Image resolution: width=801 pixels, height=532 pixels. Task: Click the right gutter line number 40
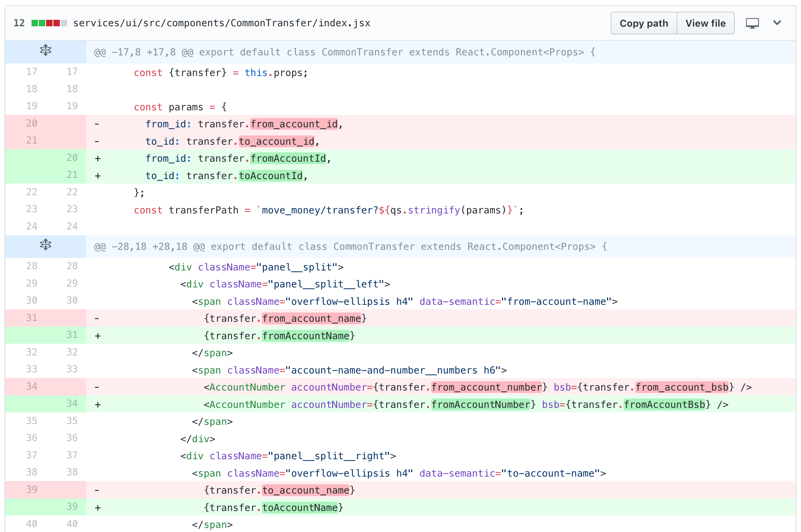pyautogui.click(x=72, y=524)
